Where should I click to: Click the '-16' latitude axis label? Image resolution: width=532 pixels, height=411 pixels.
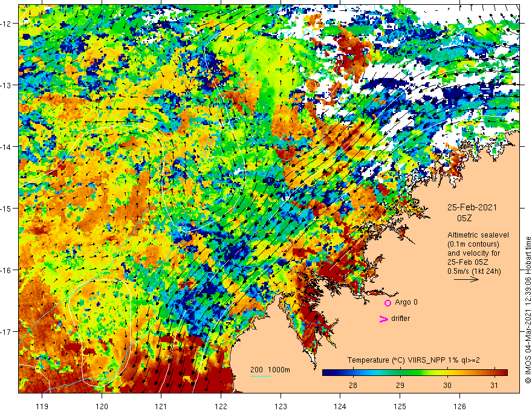coord(6,270)
